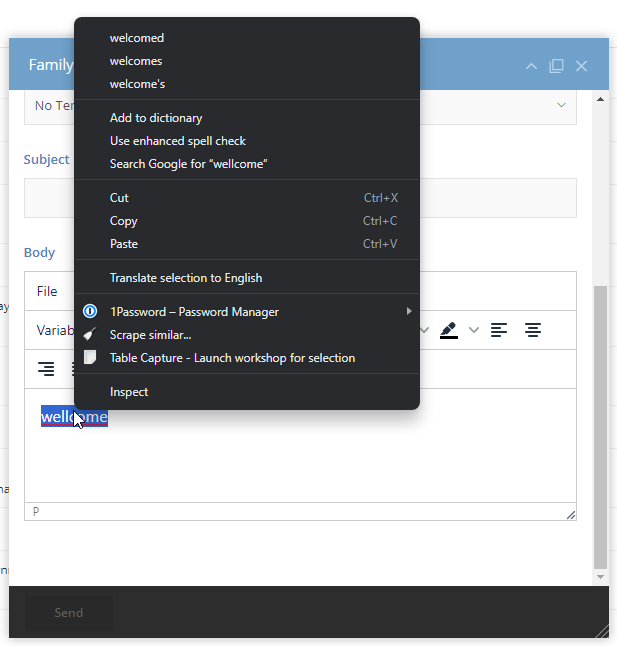Click the vertical scrollbar thumb
This screenshot has height=646, width=617.
(600, 426)
